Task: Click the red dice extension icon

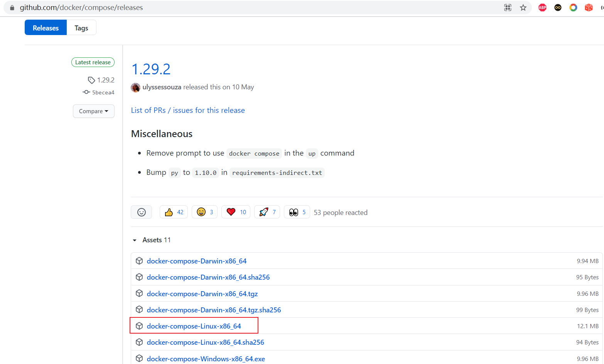Action: pos(589,8)
